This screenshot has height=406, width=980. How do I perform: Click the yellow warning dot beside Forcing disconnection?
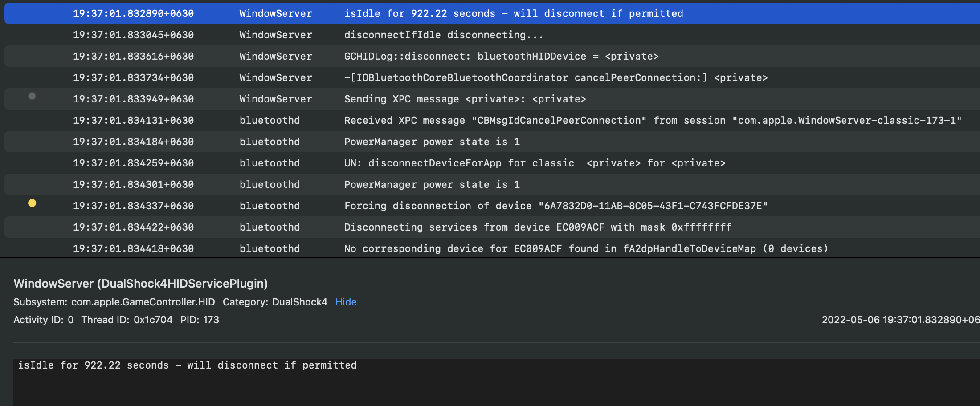pyautogui.click(x=32, y=203)
